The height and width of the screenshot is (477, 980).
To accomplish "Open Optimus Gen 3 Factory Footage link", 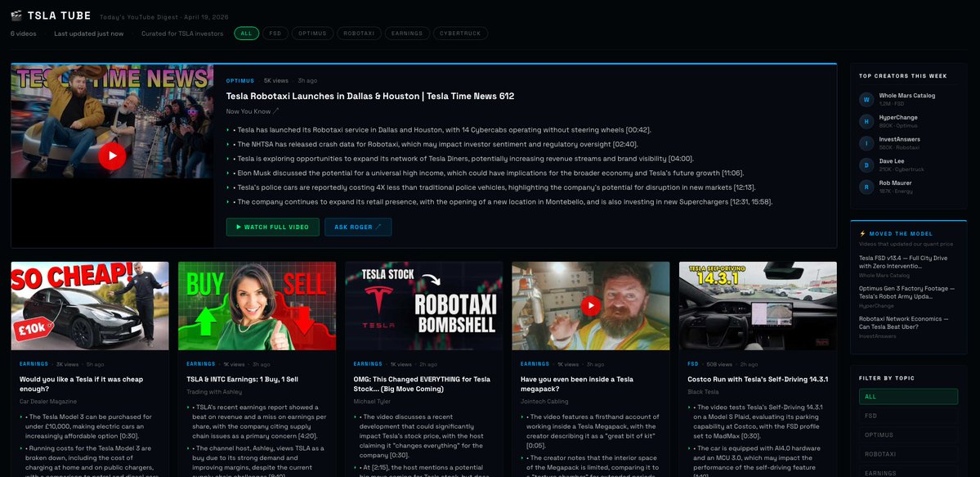I will tap(907, 292).
